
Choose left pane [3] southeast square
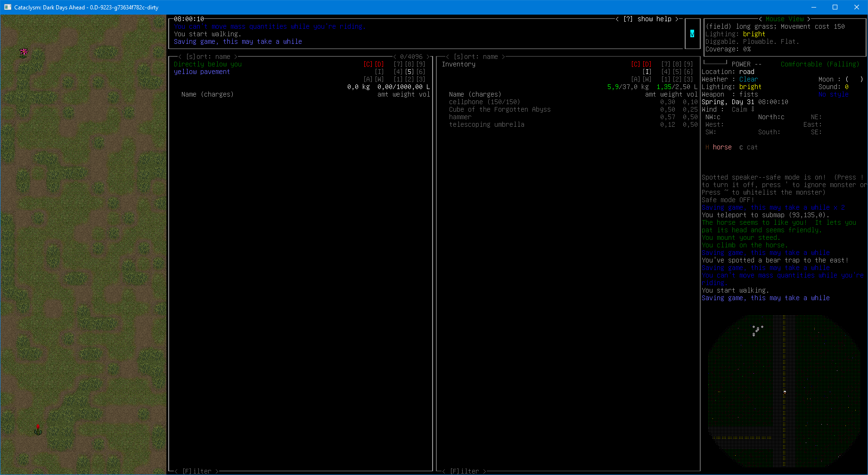coord(421,79)
